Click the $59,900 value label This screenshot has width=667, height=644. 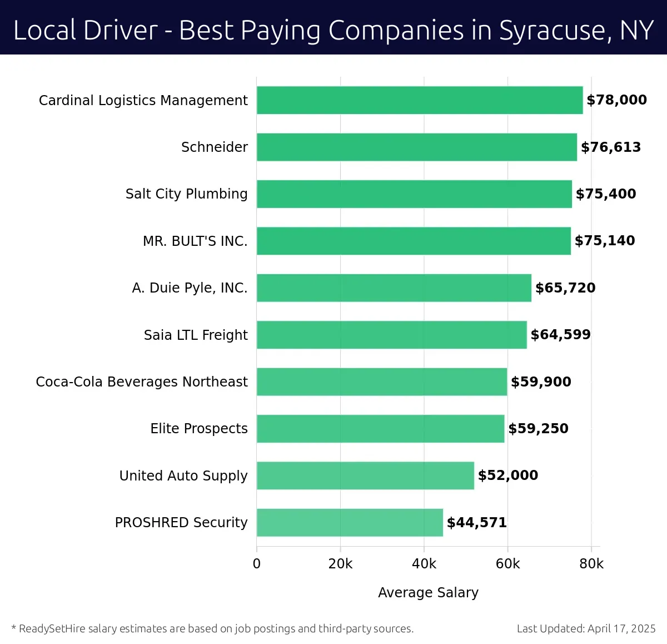[x=541, y=382]
